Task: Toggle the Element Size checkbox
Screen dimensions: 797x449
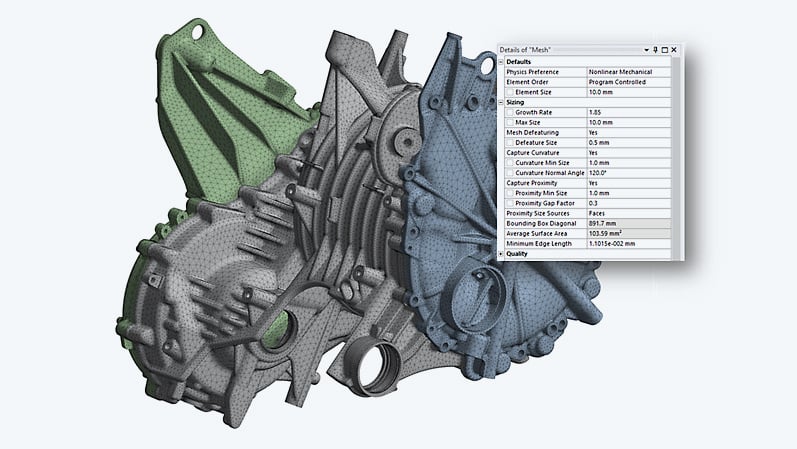Action: coord(509,91)
